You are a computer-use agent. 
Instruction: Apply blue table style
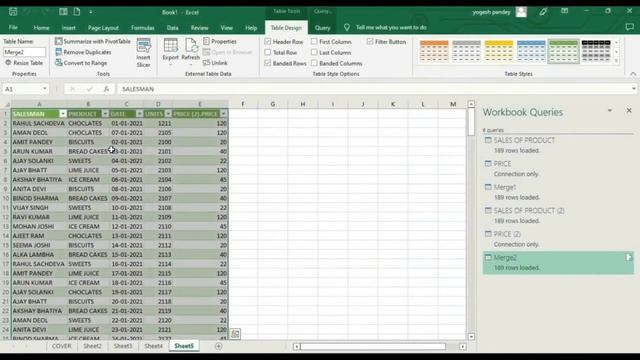pyautogui.click(x=531, y=51)
